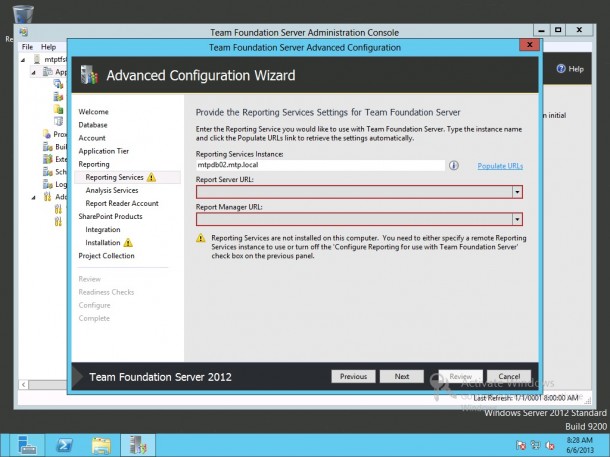Click warning icon next to Reporting Services

151,177
